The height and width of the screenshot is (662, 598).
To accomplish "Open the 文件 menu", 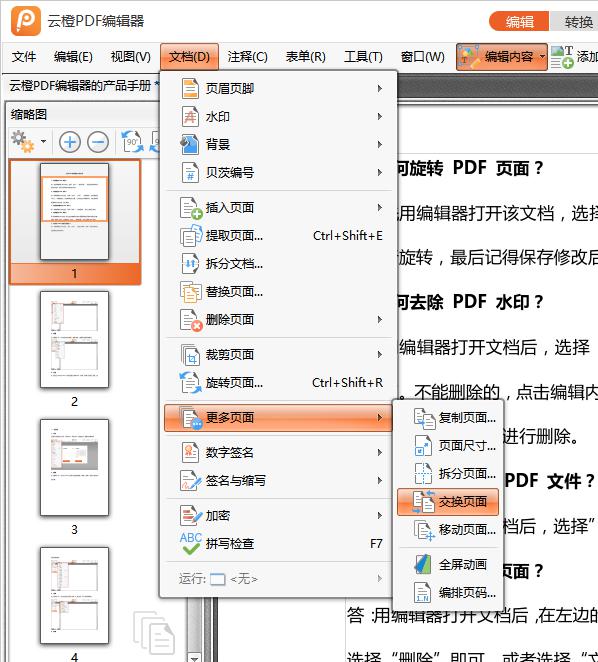I will click(x=24, y=56).
